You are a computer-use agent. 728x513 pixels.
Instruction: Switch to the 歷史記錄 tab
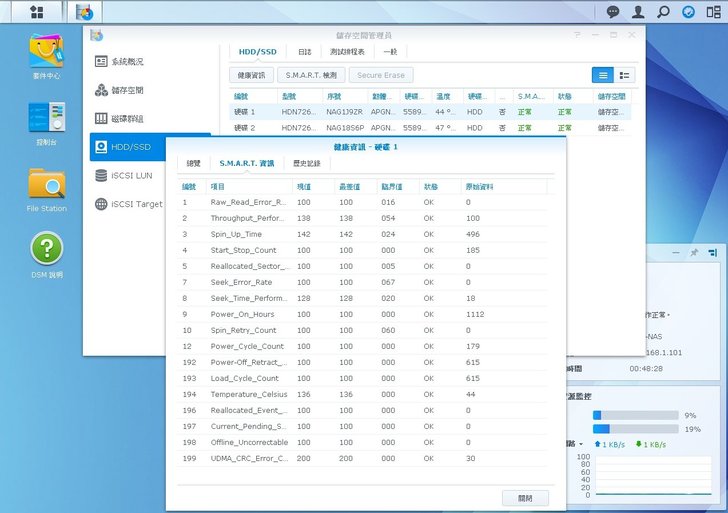pos(307,163)
